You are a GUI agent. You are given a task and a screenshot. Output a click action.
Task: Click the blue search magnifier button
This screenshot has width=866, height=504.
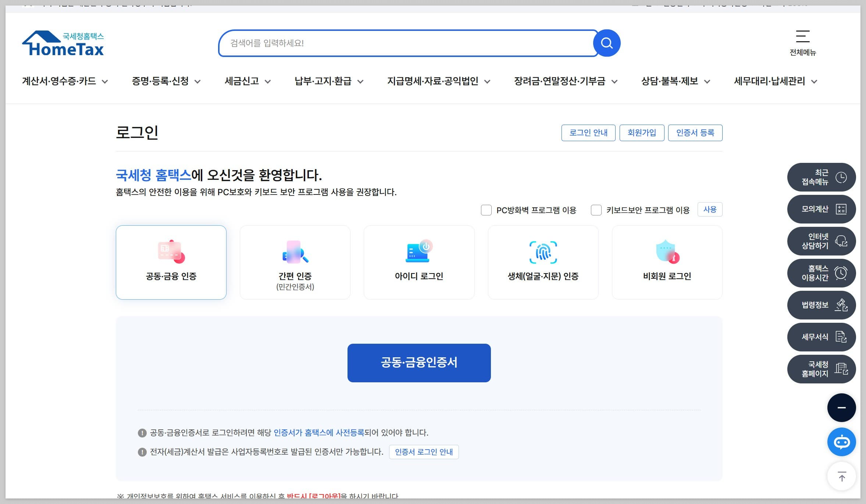607,43
